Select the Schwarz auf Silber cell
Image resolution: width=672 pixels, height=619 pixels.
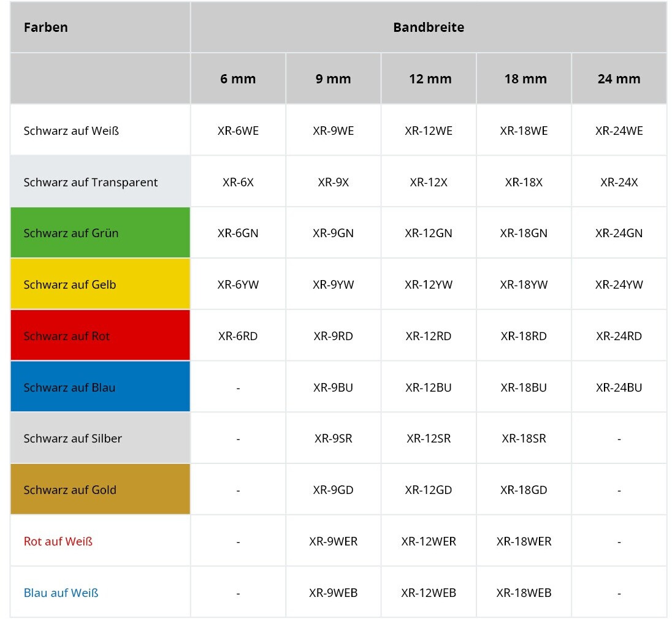click(x=100, y=438)
